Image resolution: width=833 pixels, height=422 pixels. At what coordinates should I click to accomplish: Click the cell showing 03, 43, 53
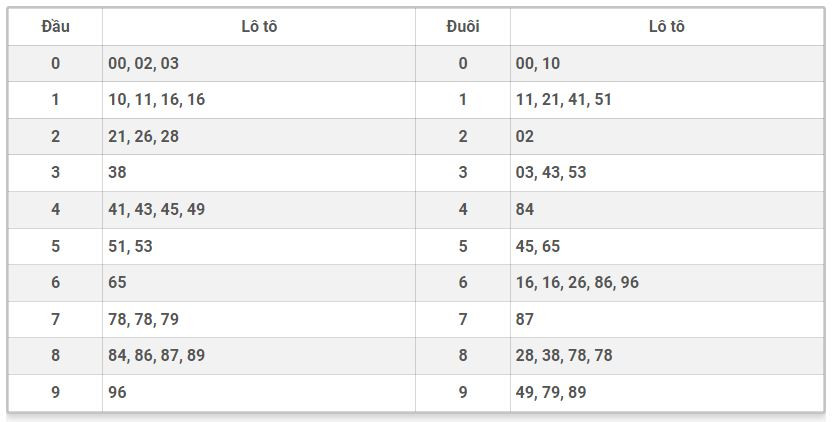[x=551, y=173]
